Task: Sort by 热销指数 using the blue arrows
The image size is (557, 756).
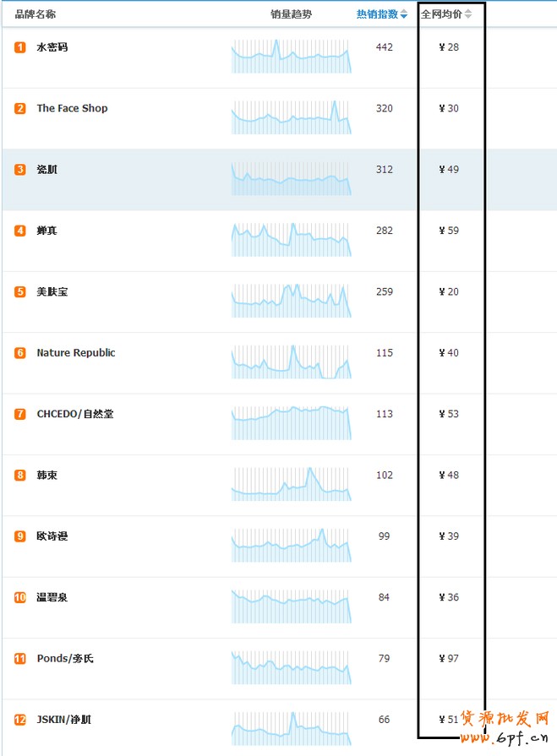Action: pyautogui.click(x=404, y=14)
